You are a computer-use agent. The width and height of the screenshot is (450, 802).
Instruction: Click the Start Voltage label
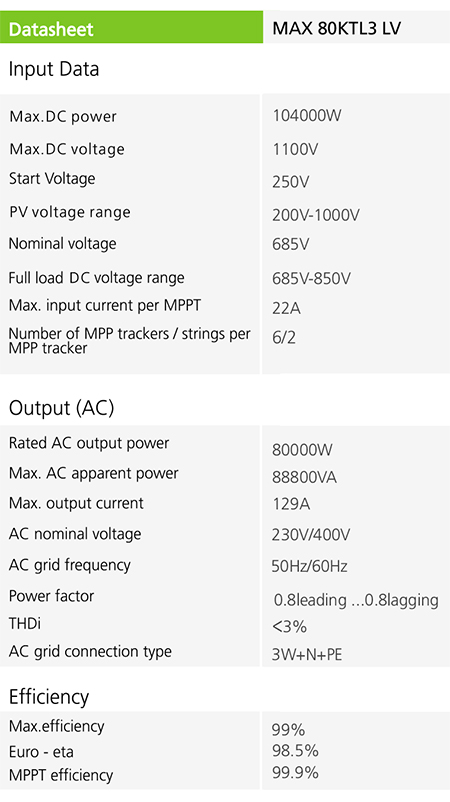(x=52, y=179)
